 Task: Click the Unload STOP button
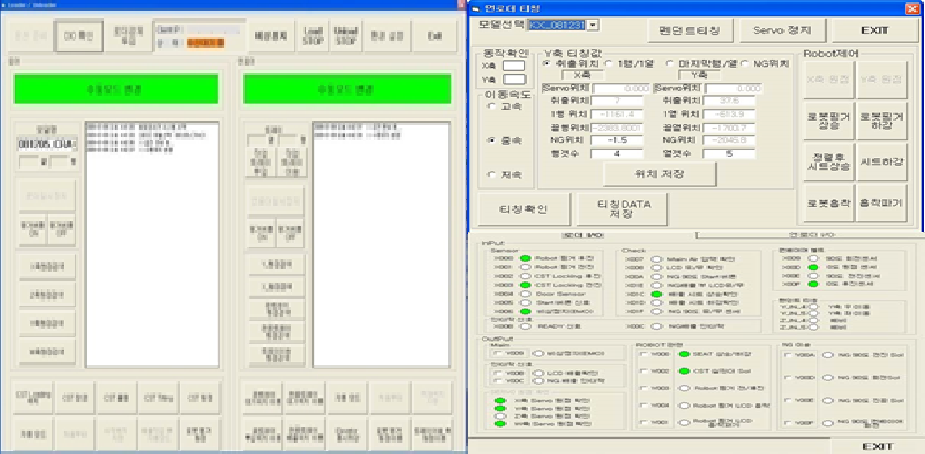tap(346, 37)
